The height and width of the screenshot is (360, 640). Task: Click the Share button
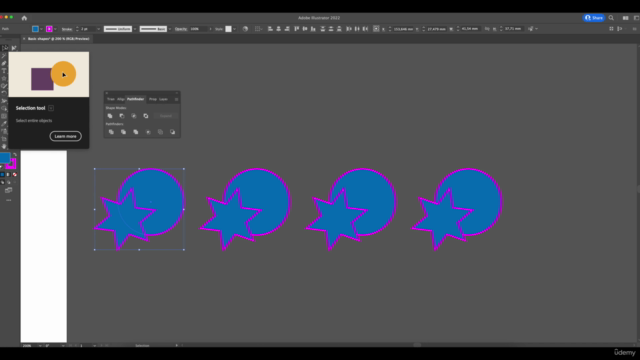tap(594, 18)
